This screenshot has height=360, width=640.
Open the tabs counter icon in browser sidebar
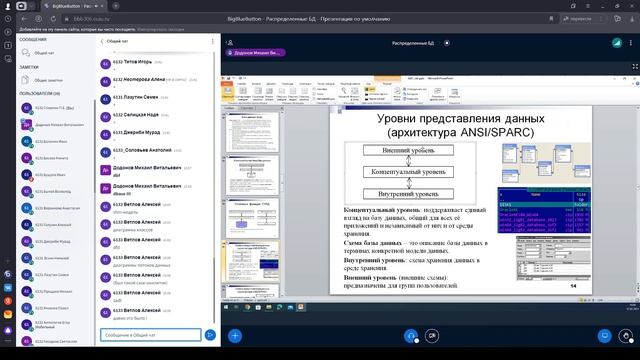pos(8,45)
